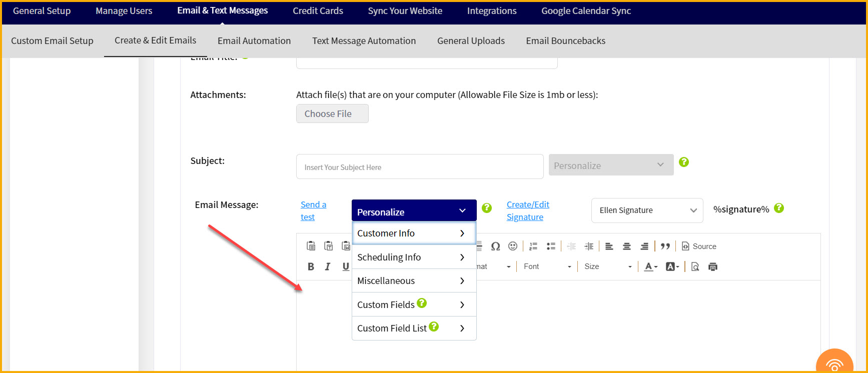Go to the Credit Cards tab
This screenshot has width=868, height=373.
click(318, 11)
